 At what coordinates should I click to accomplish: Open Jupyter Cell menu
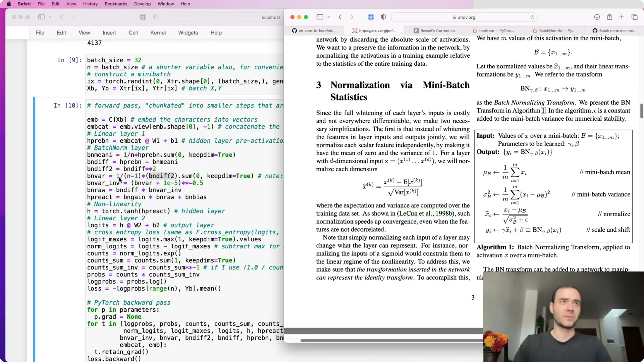coord(133,33)
